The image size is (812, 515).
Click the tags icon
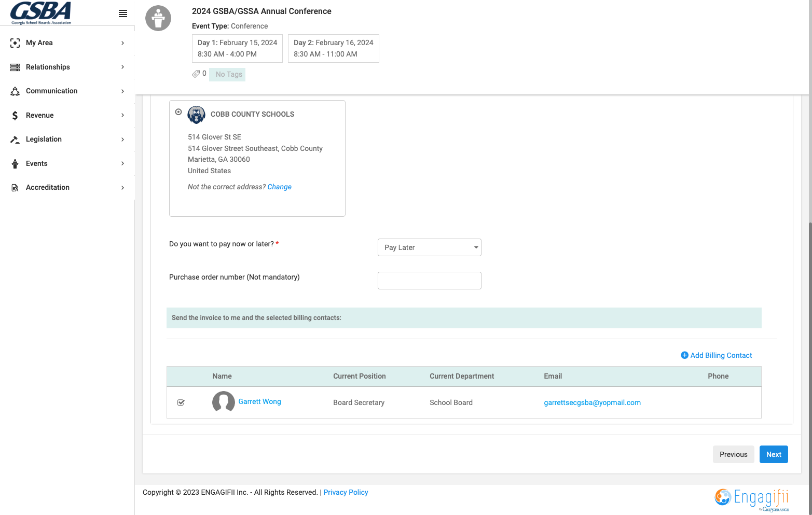pos(196,74)
